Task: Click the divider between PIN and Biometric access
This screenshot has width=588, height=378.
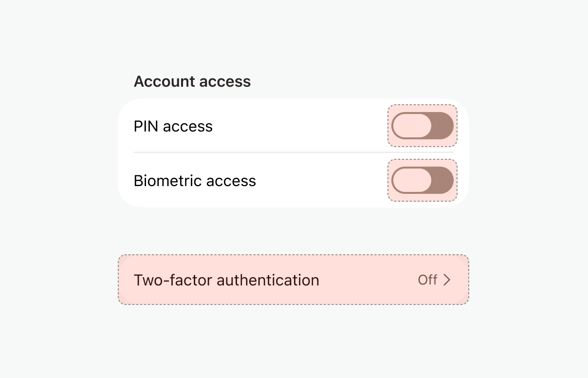Action: click(x=293, y=152)
